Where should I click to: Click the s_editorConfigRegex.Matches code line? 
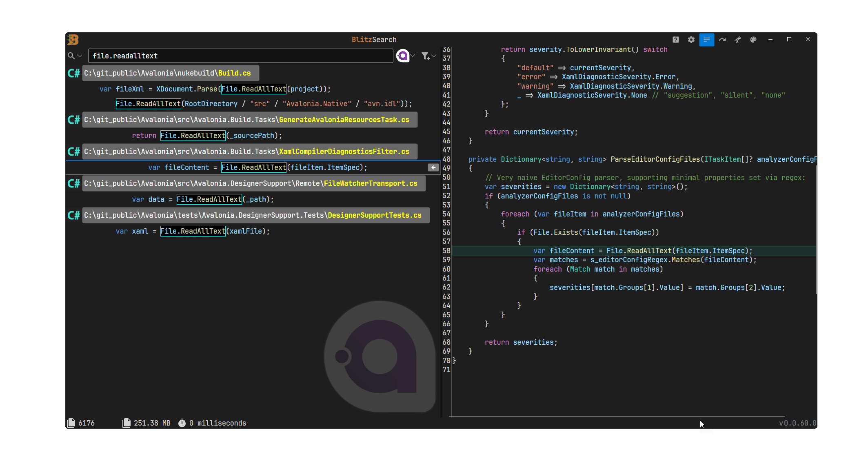[645, 260]
